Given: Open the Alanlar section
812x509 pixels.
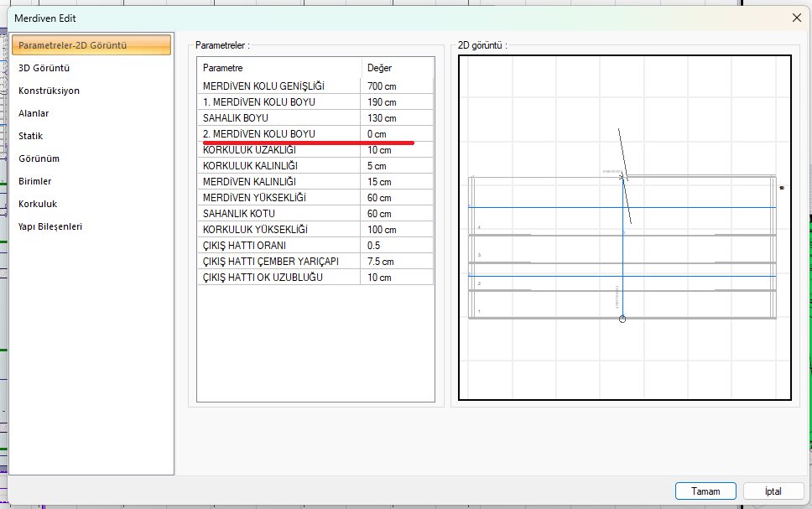Looking at the screenshot, I should coord(34,113).
